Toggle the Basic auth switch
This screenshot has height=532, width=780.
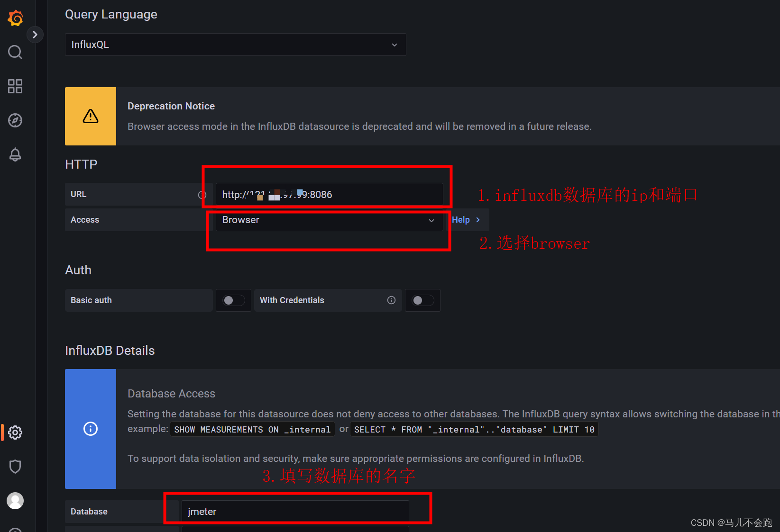[x=234, y=300]
